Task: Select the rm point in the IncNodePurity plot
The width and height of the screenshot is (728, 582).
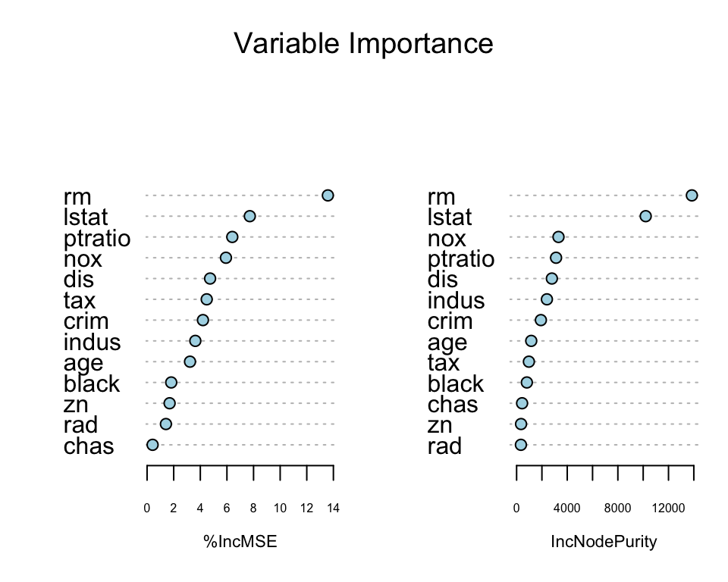Action: (x=692, y=196)
